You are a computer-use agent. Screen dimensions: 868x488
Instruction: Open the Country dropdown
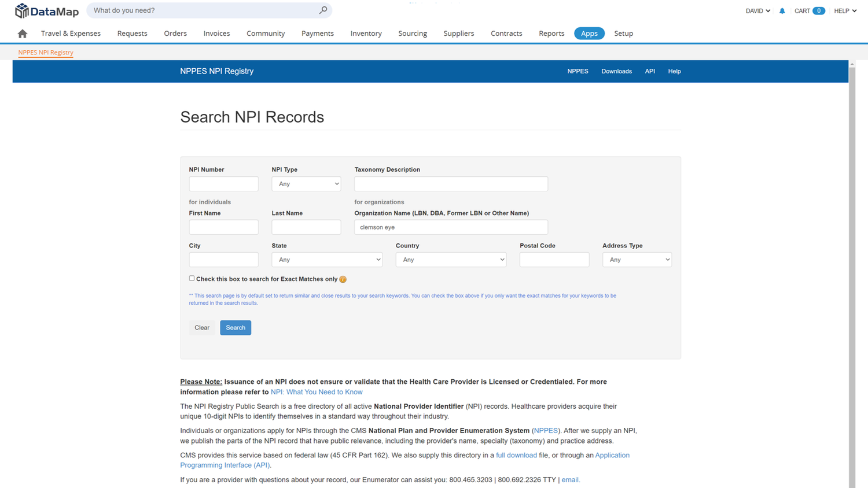[x=450, y=259]
